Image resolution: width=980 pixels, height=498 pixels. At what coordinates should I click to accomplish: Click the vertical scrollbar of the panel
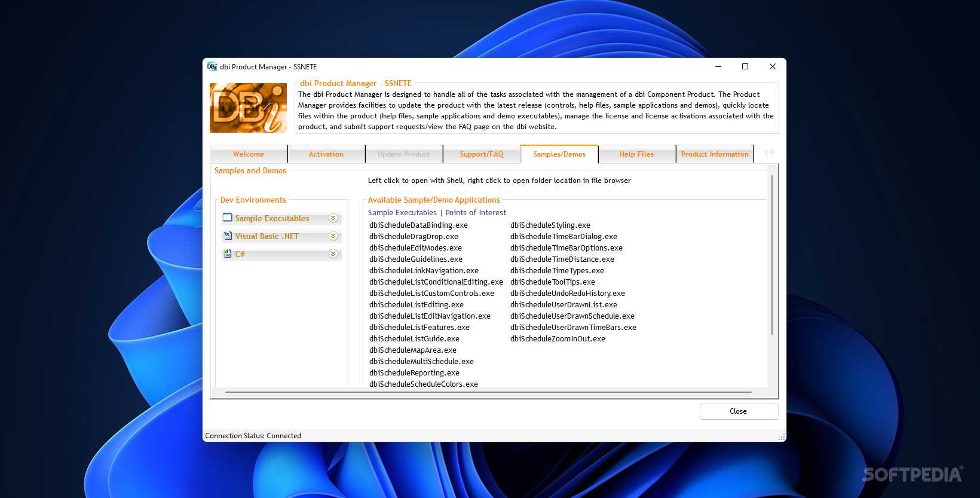point(772,255)
